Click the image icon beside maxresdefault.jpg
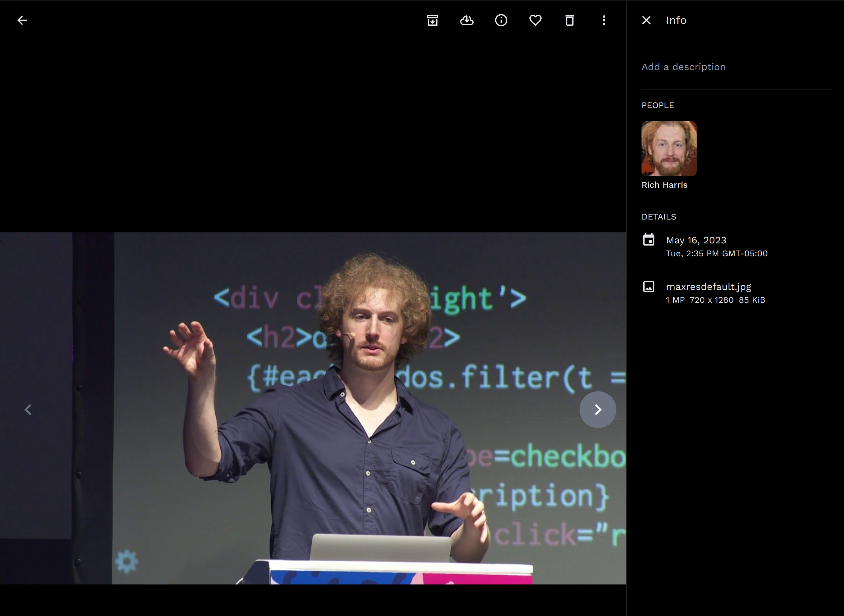The height and width of the screenshot is (616, 844). point(649,286)
